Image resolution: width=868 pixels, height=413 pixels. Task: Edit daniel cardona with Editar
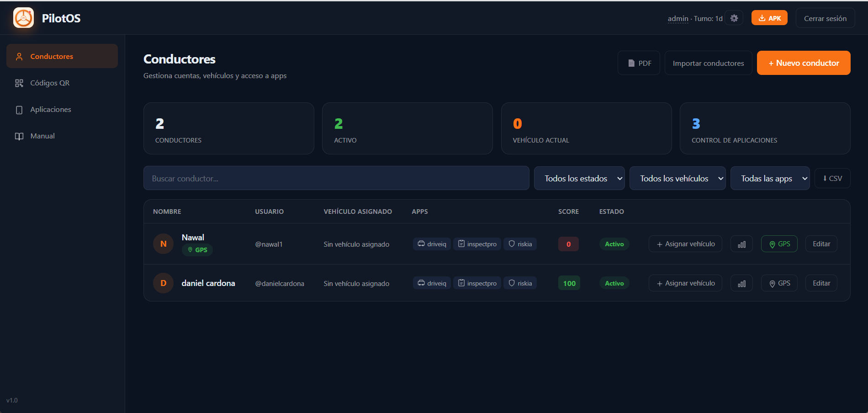[x=821, y=283]
